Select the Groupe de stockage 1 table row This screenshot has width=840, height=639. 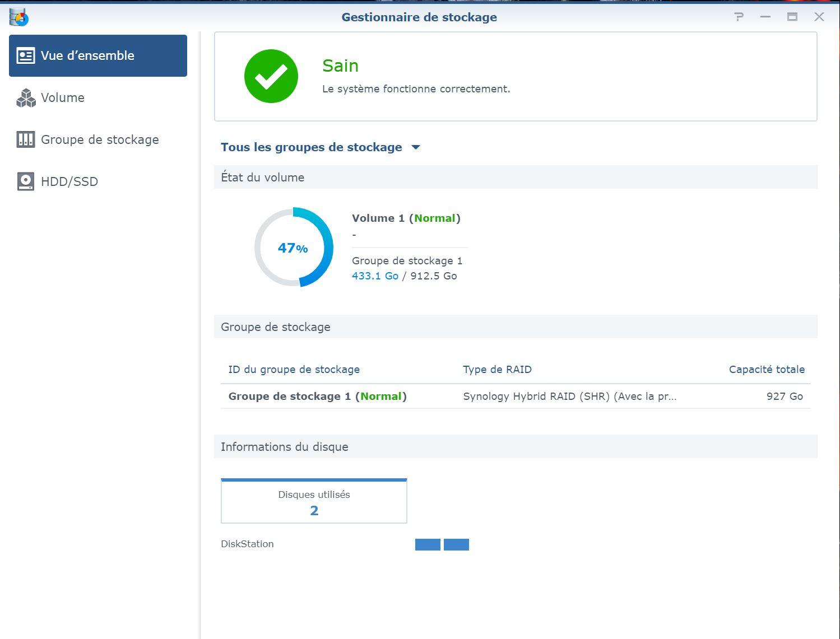point(515,397)
